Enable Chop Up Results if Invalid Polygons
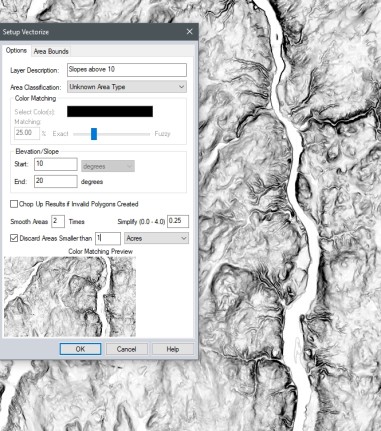381x431 pixels. tap(14, 204)
